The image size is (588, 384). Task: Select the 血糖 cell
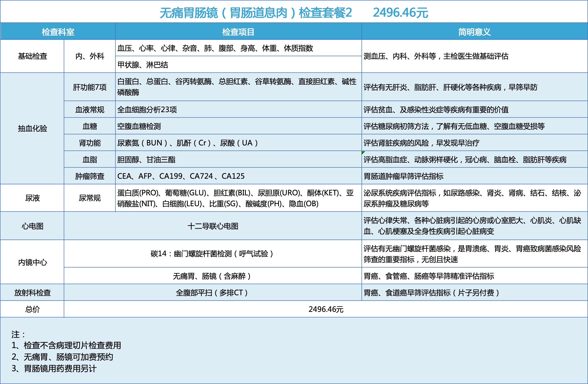tap(90, 126)
